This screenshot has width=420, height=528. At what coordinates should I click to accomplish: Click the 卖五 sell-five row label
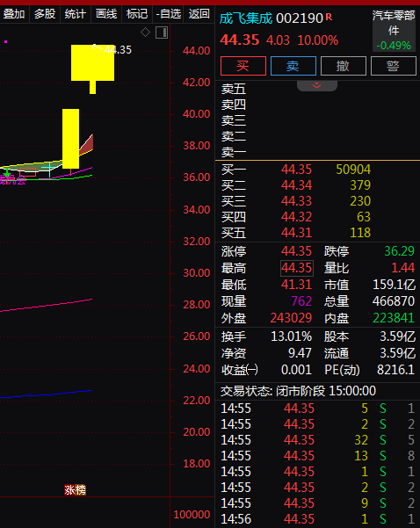[x=234, y=90]
